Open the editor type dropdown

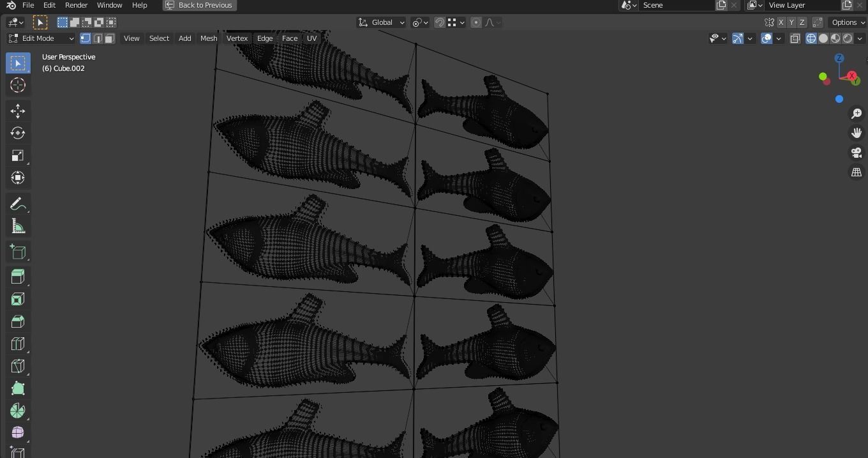tap(15, 22)
